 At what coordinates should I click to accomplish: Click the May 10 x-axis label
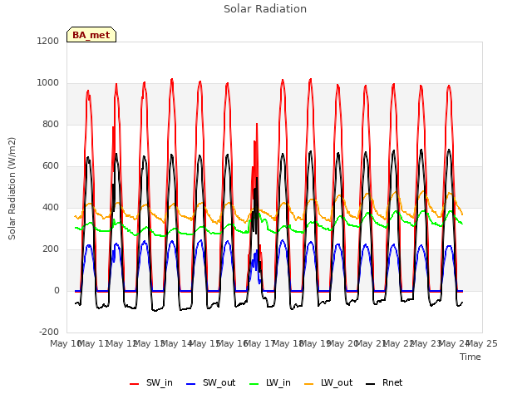pyautogui.click(x=65, y=344)
